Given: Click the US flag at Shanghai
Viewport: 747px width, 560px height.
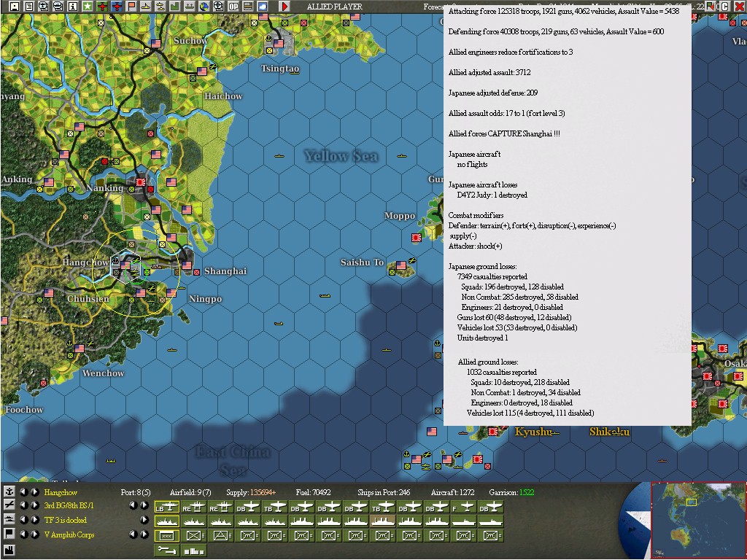Looking at the screenshot, I should click(187, 265).
